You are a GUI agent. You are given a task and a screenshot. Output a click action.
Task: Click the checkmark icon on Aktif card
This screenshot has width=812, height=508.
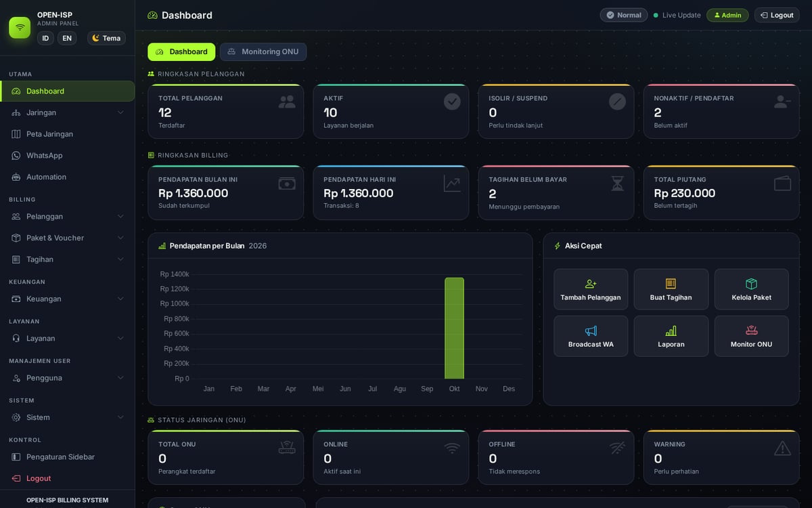pyautogui.click(x=452, y=102)
